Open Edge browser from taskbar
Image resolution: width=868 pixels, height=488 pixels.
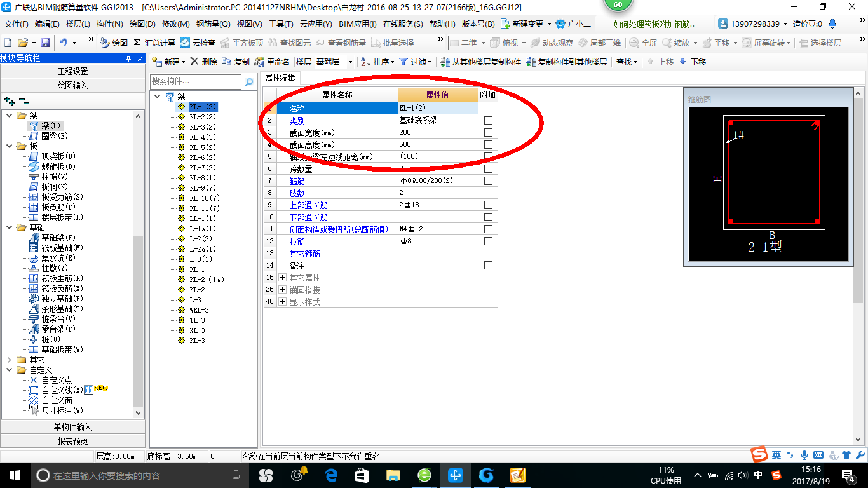point(331,475)
